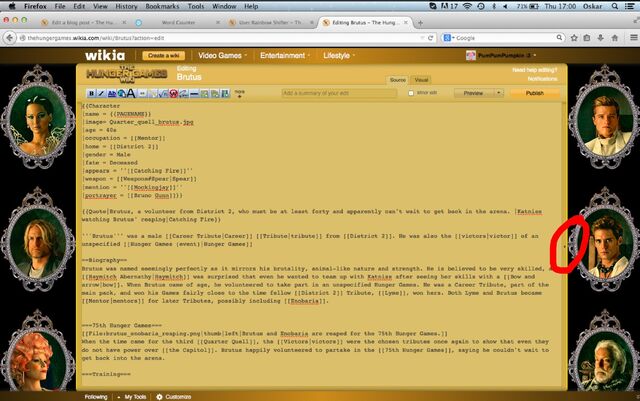Click the Hunger Games Wiki logo
Viewport: 640px width, 401px height.
click(x=127, y=74)
